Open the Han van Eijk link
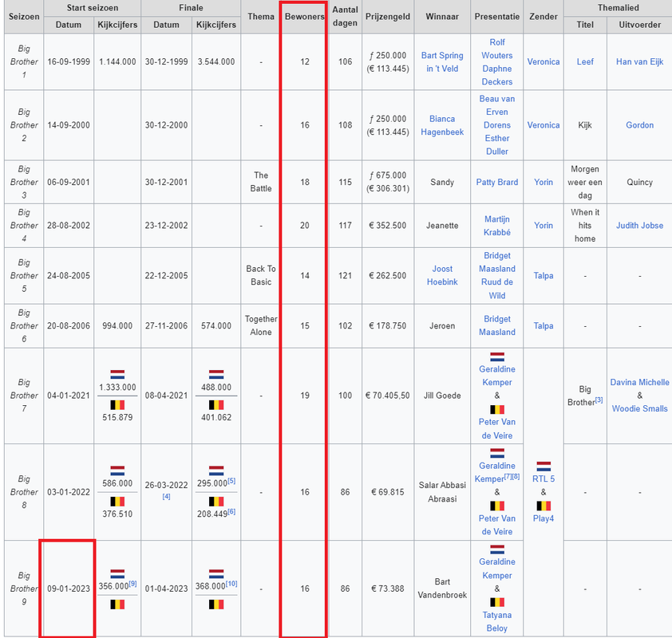Image resolution: width=672 pixels, height=638 pixels. [639, 61]
